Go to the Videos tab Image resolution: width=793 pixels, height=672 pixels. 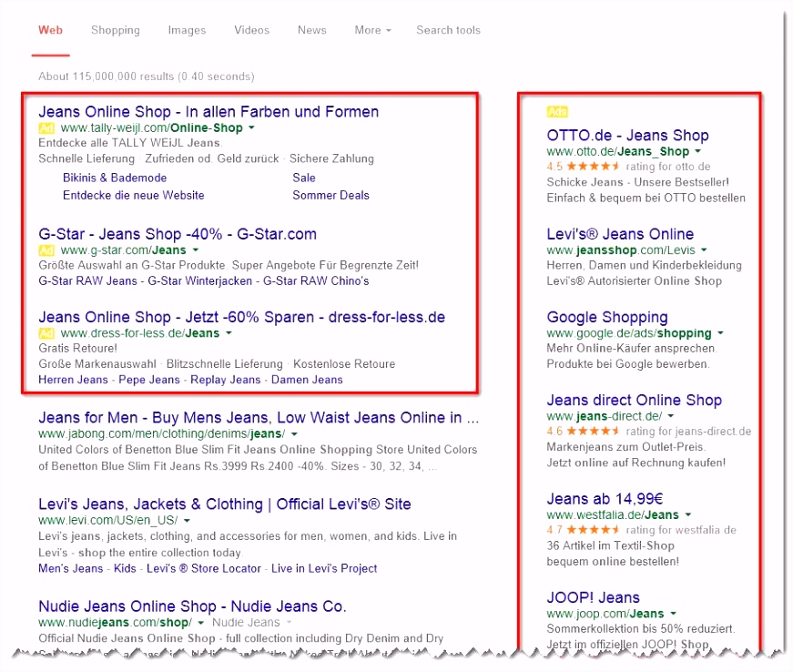252,30
